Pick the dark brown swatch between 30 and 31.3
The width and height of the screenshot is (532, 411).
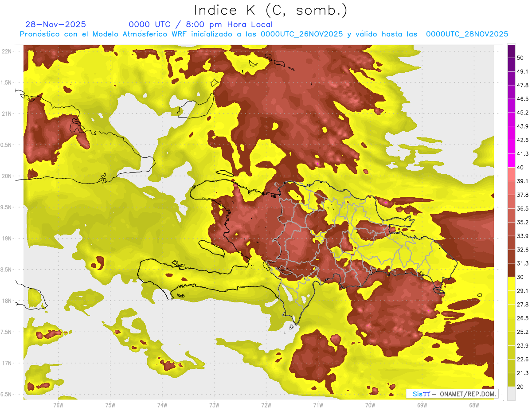(x=512, y=270)
